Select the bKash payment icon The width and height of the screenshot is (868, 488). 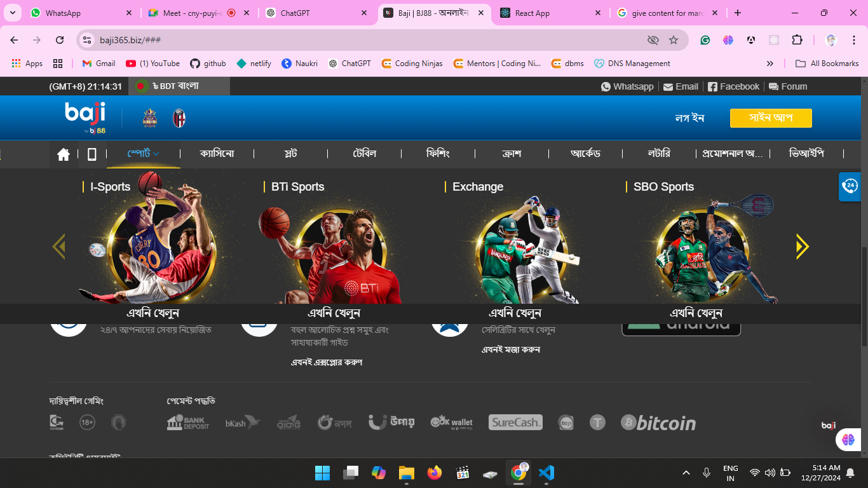click(243, 423)
